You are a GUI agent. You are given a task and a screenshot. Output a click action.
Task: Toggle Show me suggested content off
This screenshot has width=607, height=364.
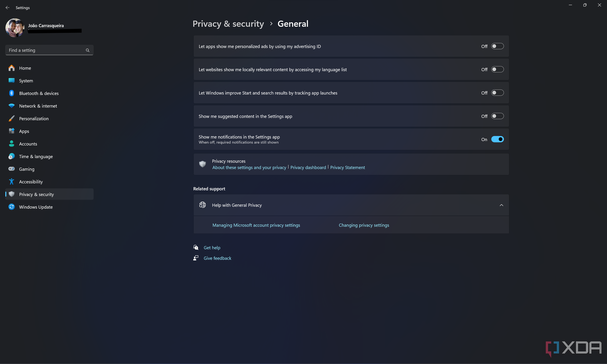coord(497,116)
